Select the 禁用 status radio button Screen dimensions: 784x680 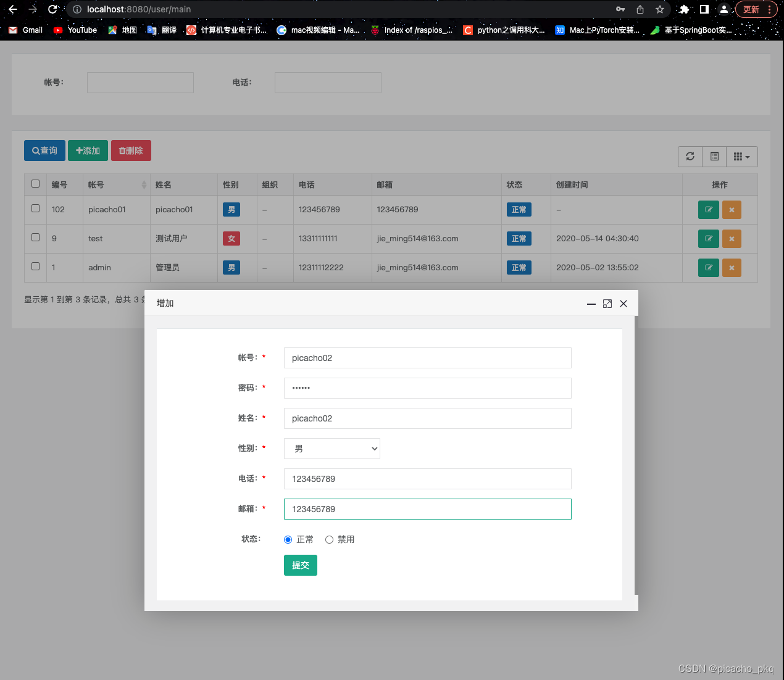[329, 539]
